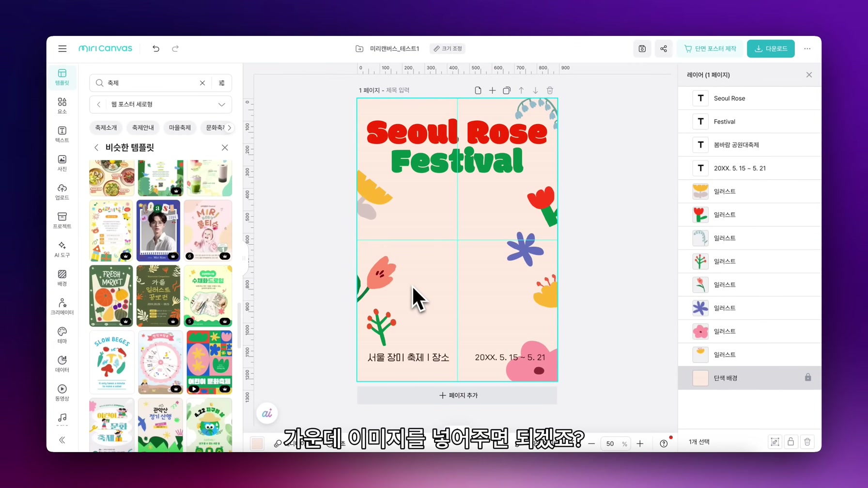This screenshot has height=488, width=868.
Task: Click the zoom percentage field showing 50
Action: click(x=610, y=443)
